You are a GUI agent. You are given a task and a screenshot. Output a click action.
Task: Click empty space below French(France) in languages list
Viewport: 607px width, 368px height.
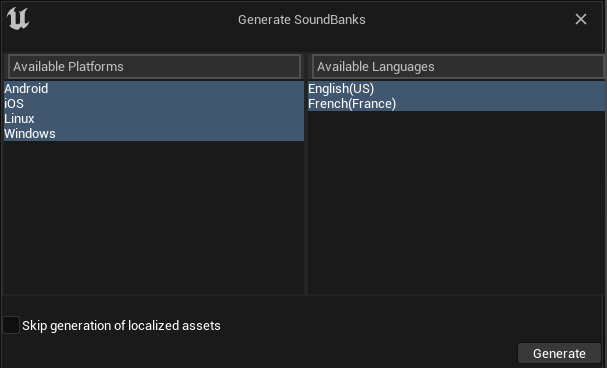tap(456, 202)
